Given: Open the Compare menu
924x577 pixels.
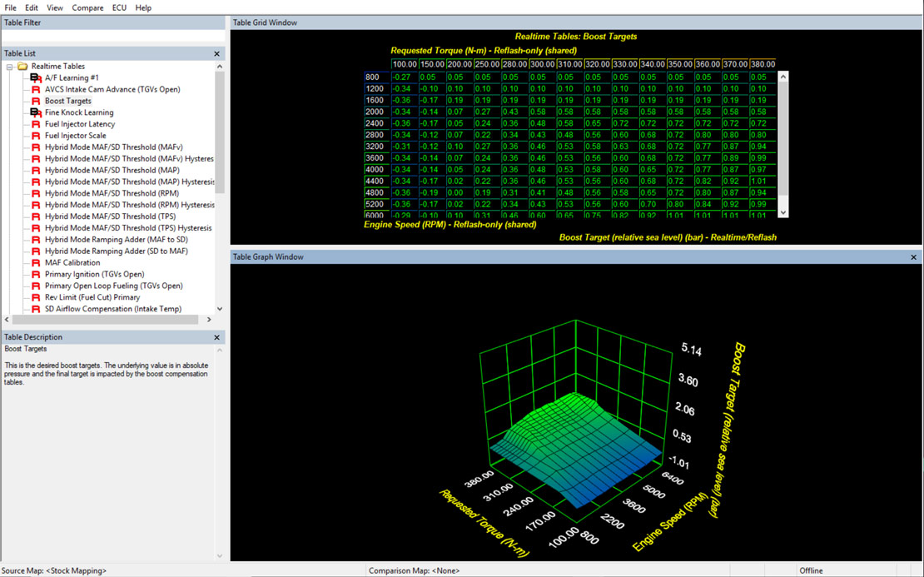Looking at the screenshot, I should (x=87, y=7).
